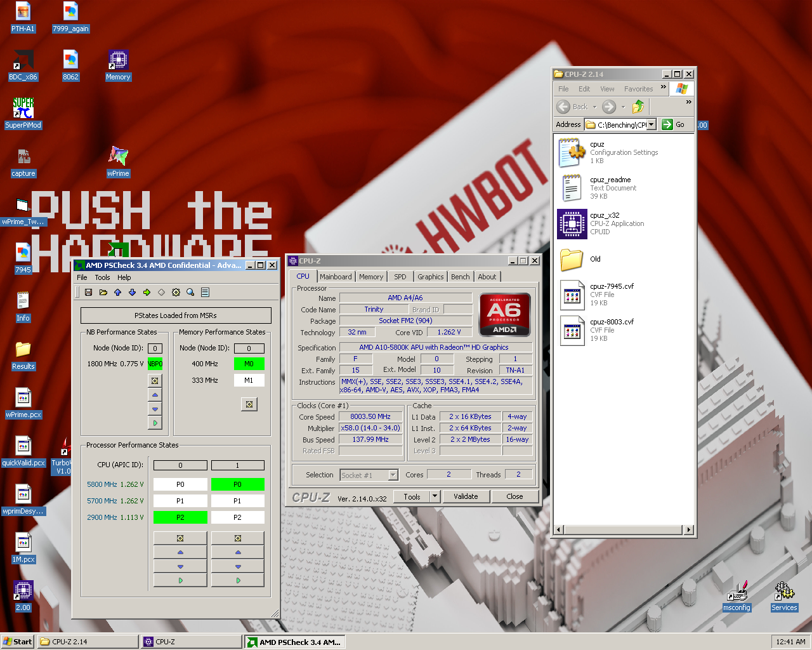Click the green play button under CPU 1
The height and width of the screenshot is (650, 812).
pyautogui.click(x=238, y=580)
